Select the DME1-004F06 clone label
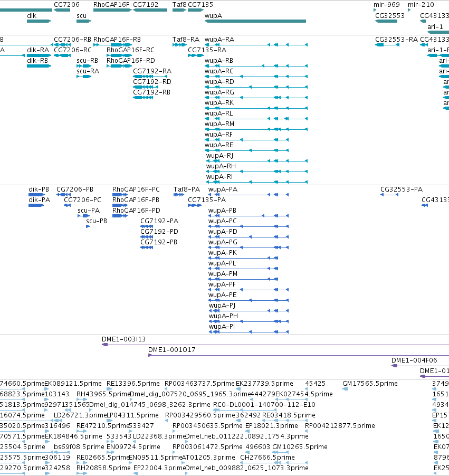 click(x=414, y=360)
